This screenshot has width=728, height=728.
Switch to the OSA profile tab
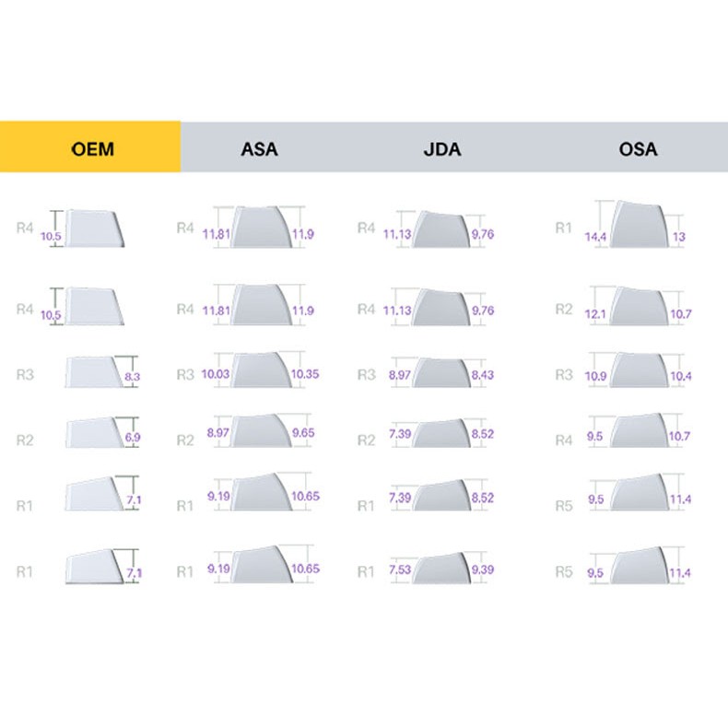pos(638,147)
